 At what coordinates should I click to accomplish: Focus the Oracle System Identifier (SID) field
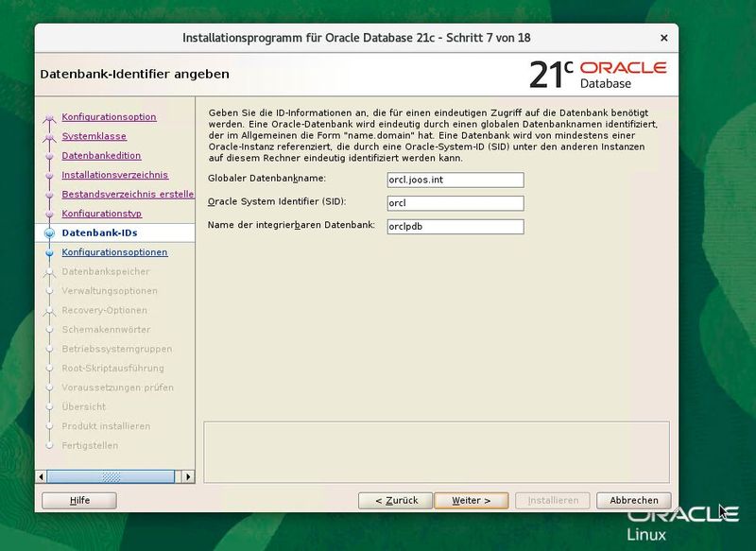click(455, 202)
